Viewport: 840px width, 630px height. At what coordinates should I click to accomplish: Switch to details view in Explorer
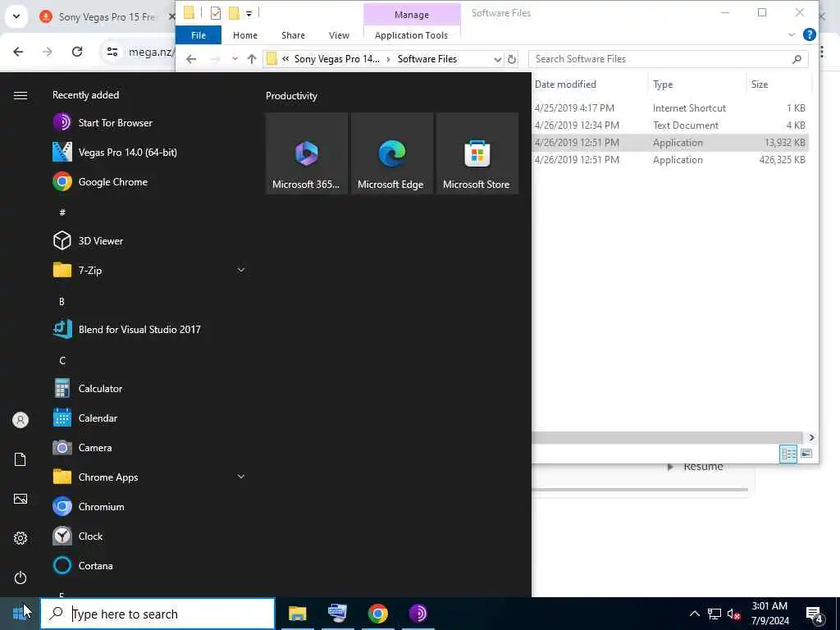(788, 454)
